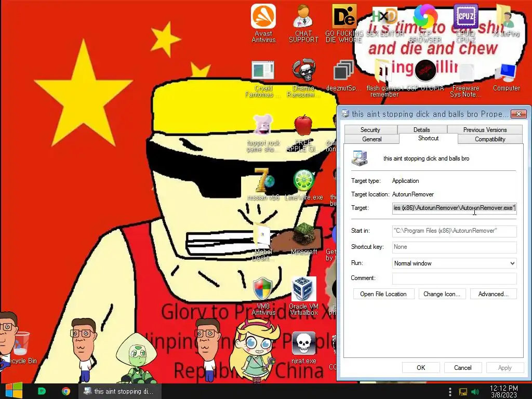Click the volume speaker tray icon

click(x=475, y=392)
